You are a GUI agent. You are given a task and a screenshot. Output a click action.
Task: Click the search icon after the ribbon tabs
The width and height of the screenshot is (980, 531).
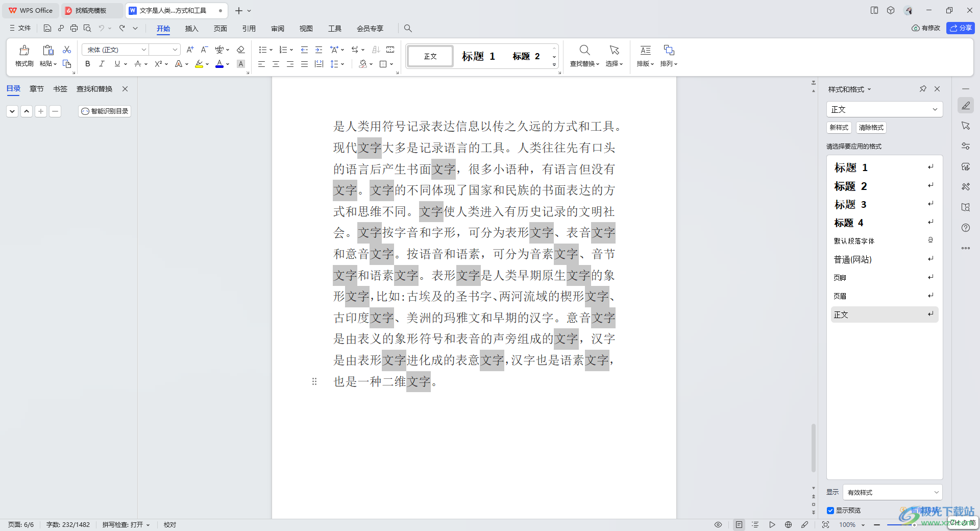[408, 29]
